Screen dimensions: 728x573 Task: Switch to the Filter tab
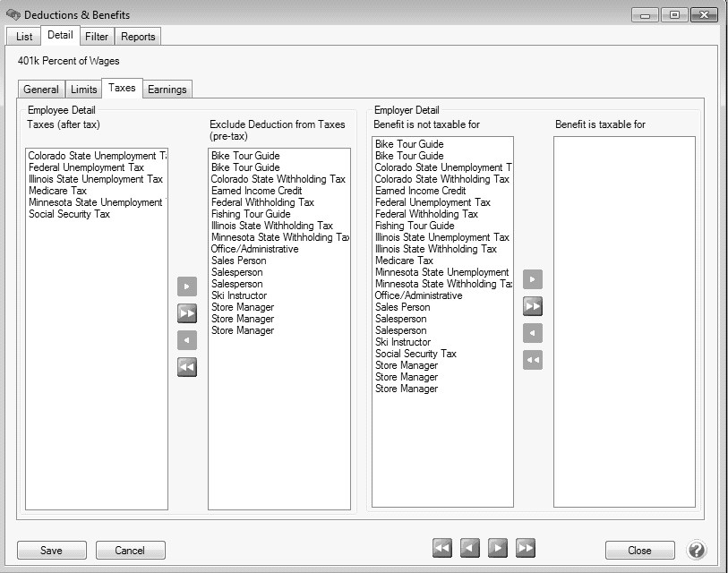tap(97, 37)
